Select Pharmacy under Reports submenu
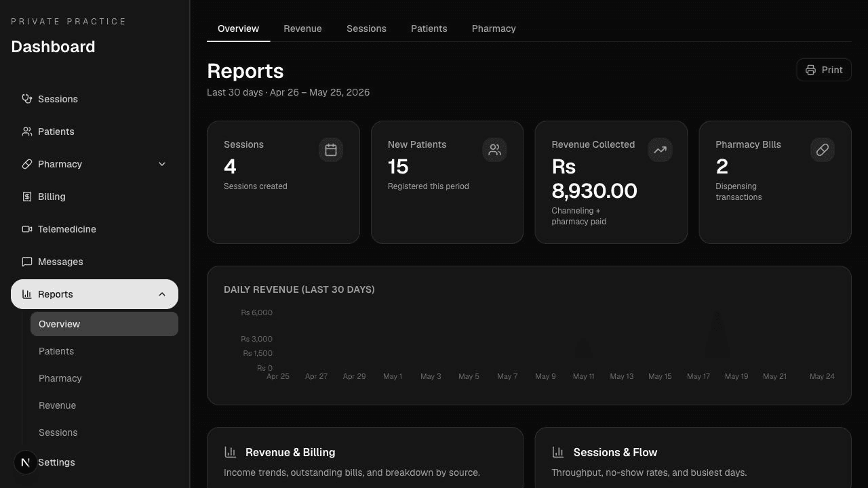Image resolution: width=868 pixels, height=488 pixels. coord(104,378)
